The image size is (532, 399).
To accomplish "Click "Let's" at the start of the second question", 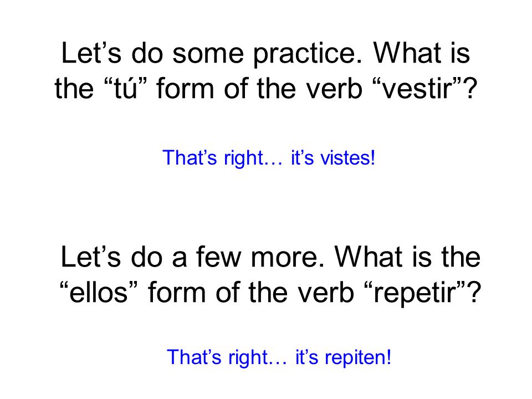I will click(90, 257).
